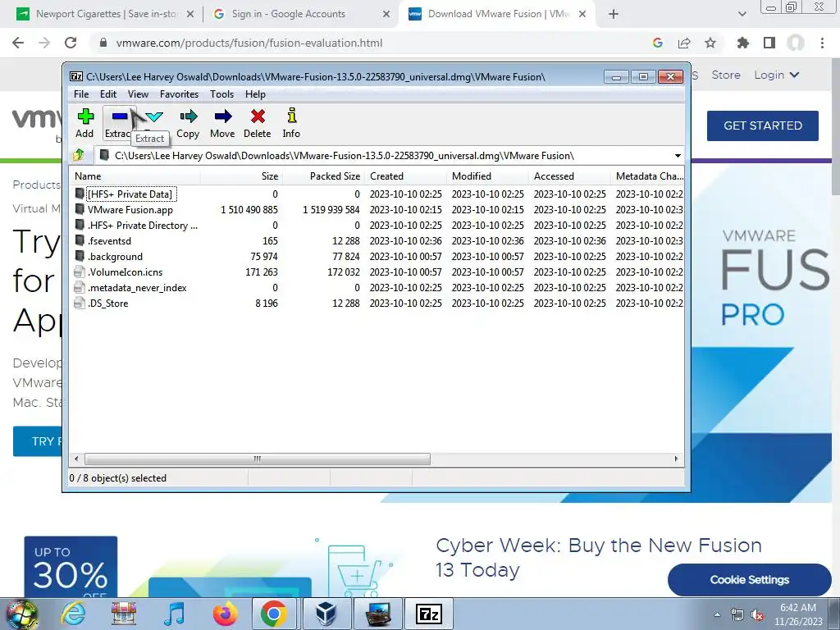
Task: Close the Download VMware Fusion tab
Action: coord(583,15)
